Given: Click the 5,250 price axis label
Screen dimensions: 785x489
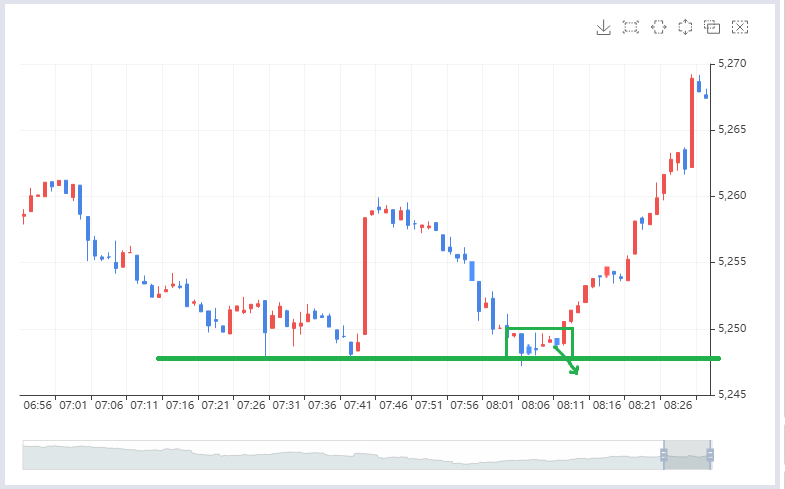Looking at the screenshot, I should tap(732, 328).
